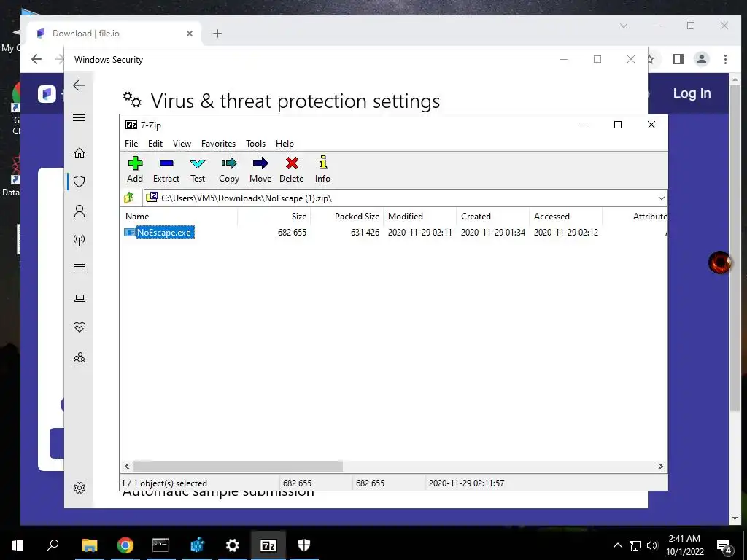
Task: Open Device performance & health heart icon
Action: pyautogui.click(x=80, y=327)
